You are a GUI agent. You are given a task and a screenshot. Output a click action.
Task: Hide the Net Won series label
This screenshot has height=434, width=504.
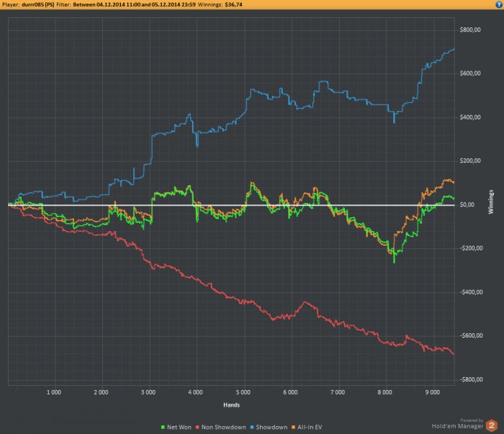point(179,428)
